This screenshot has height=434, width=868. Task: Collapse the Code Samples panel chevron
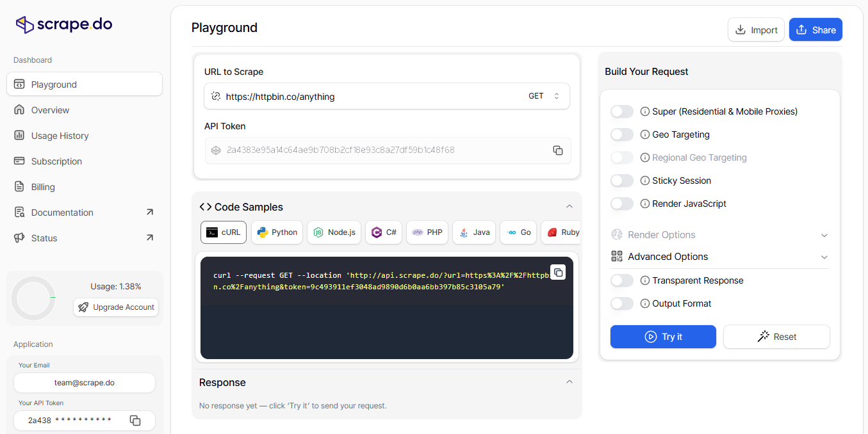[569, 206]
